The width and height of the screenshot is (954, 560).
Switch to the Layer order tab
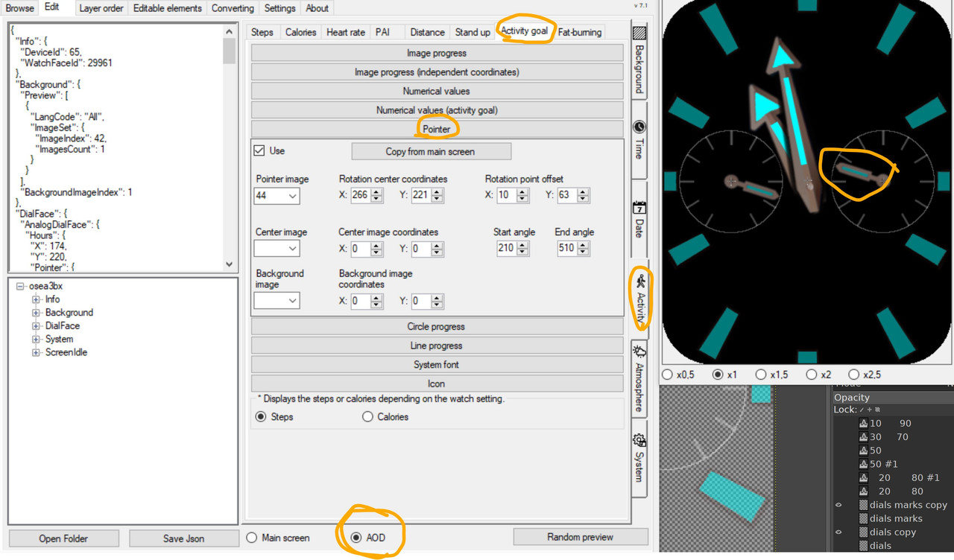(x=101, y=8)
